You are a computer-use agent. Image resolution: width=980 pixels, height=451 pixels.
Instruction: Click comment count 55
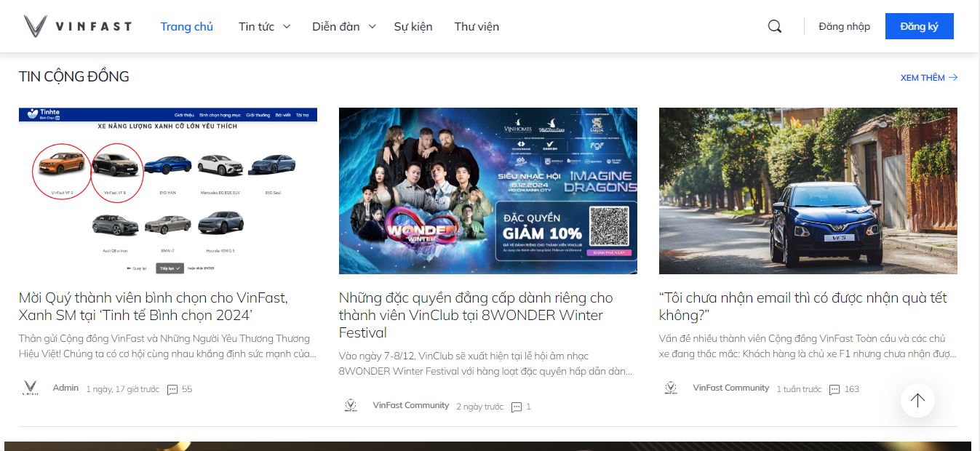click(187, 389)
